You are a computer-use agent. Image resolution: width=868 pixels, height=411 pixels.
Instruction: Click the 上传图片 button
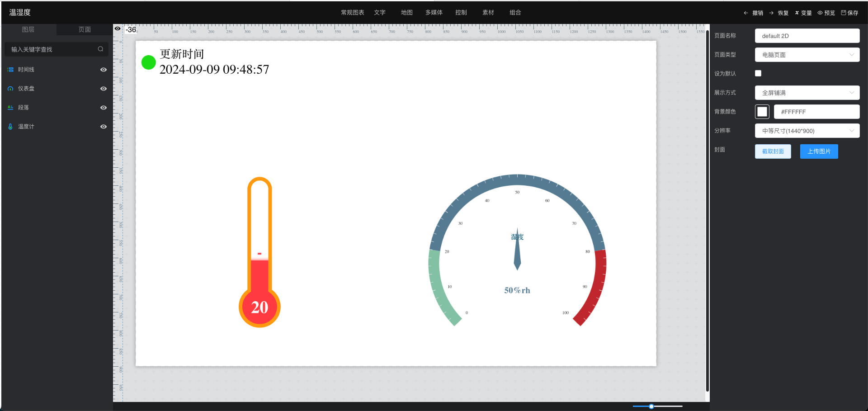819,151
